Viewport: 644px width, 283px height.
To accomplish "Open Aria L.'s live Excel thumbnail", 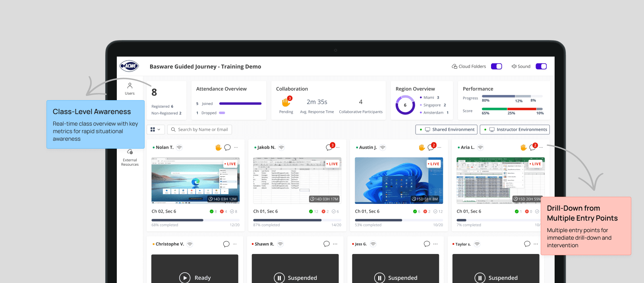I will tap(501, 180).
